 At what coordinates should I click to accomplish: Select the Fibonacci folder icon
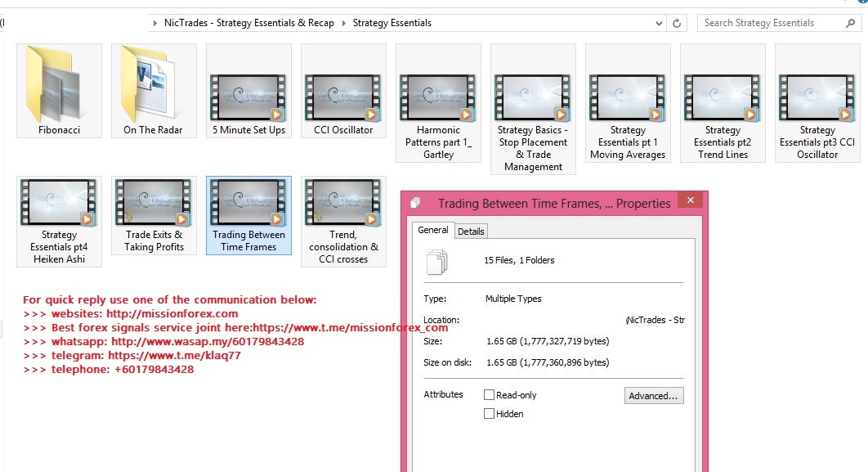pos(59,90)
